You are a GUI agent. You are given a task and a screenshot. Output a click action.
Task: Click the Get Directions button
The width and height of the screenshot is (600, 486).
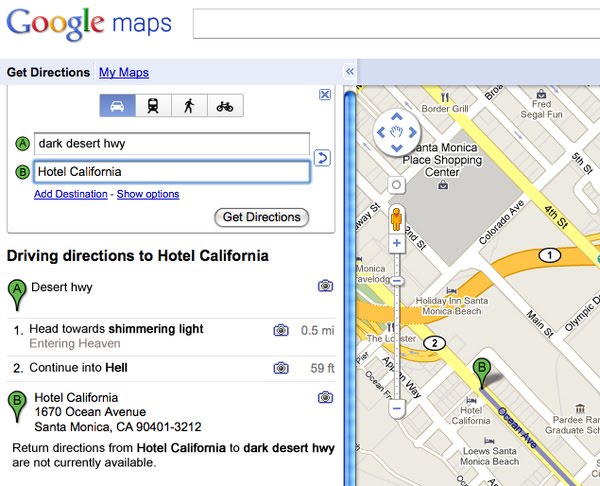[x=262, y=217]
